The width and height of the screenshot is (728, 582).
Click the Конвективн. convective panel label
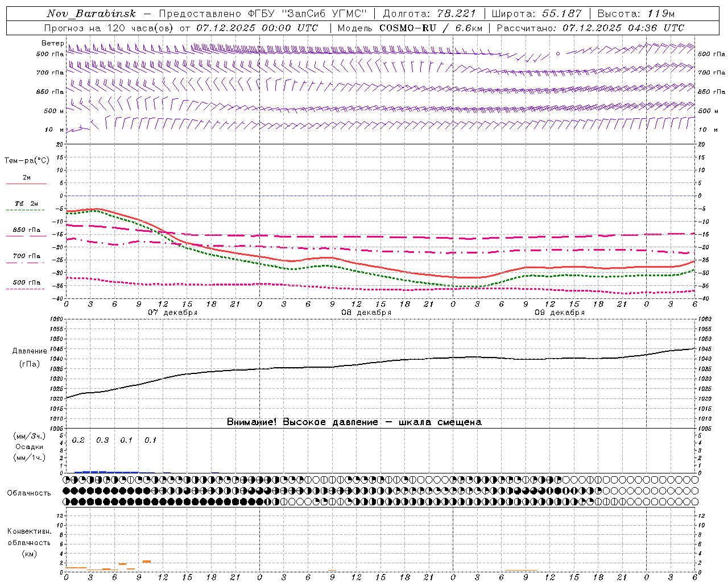coord(29,531)
